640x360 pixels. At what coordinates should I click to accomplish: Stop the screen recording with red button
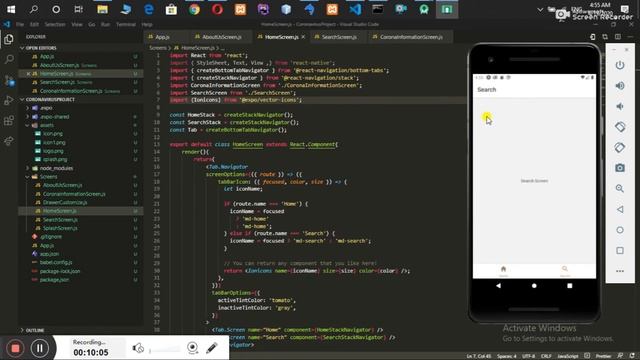tap(16, 348)
